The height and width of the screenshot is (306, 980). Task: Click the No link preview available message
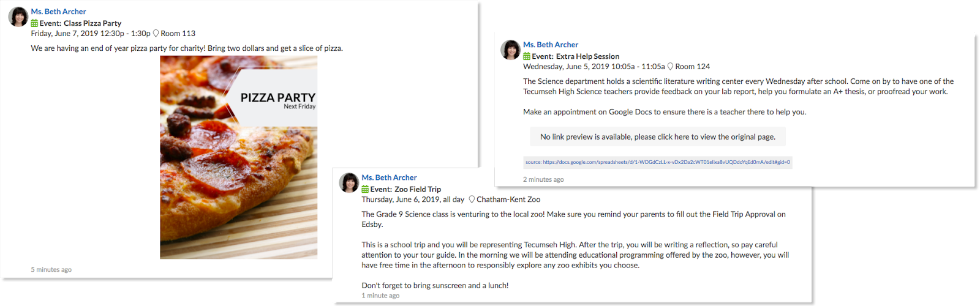click(x=658, y=137)
